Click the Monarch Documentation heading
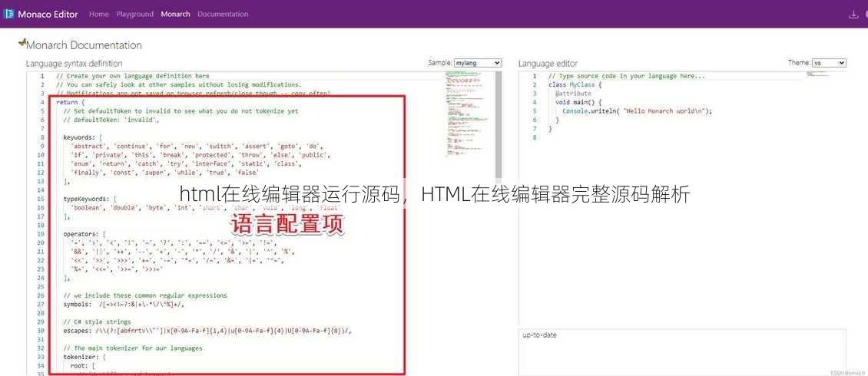This screenshot has width=868, height=376. coord(84,45)
